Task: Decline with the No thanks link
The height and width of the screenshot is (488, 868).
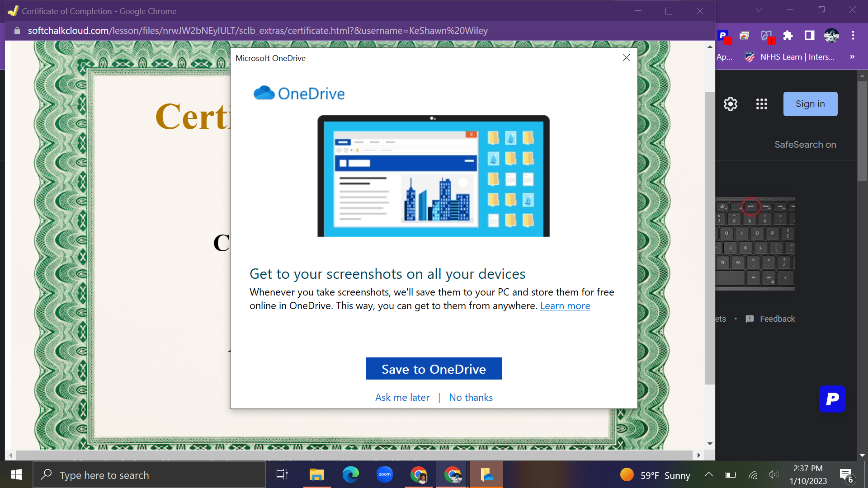Action: tap(471, 397)
